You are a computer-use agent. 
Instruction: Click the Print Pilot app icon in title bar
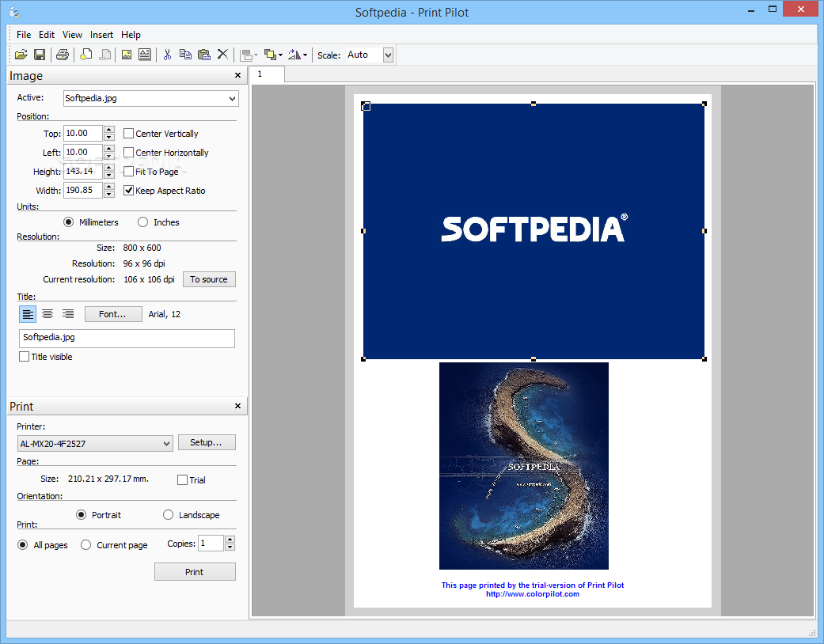click(14, 12)
